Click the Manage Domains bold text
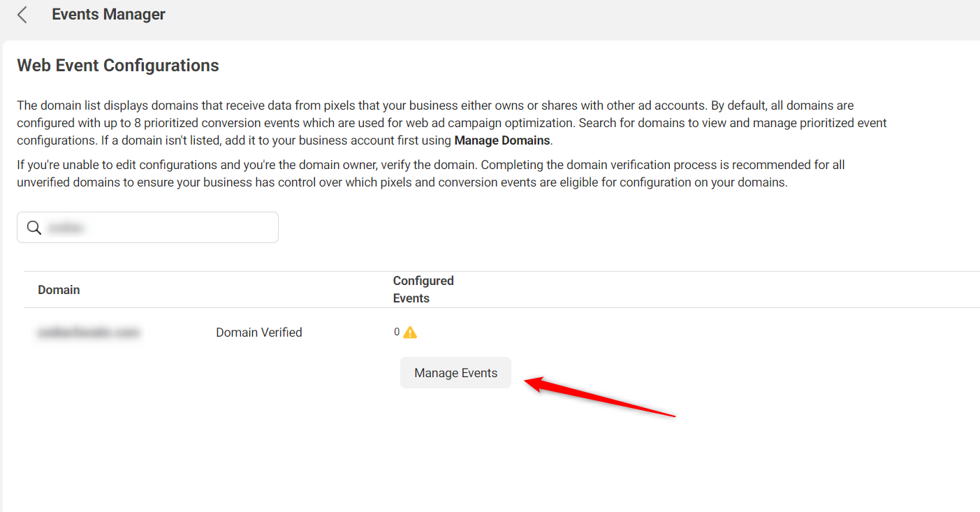Image resolution: width=980 pixels, height=512 pixels. coord(502,140)
